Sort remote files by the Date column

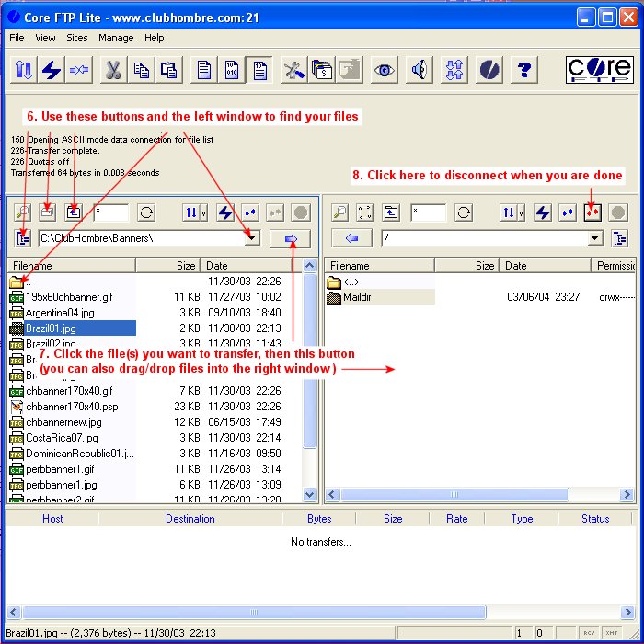pyautogui.click(x=545, y=266)
